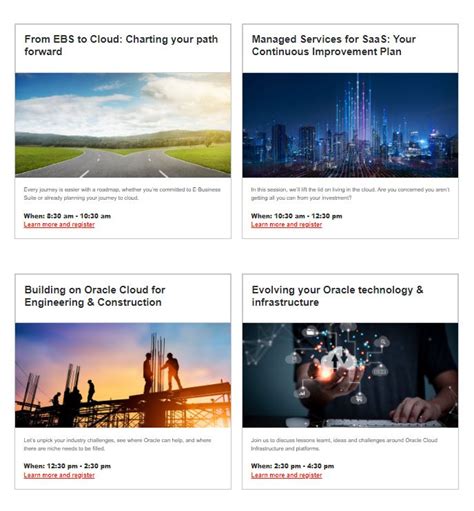This screenshot has height=511, width=474.
Task: Select 'Building on Oracle Cloud for Engineering & Construction' heading
Action: [95, 296]
